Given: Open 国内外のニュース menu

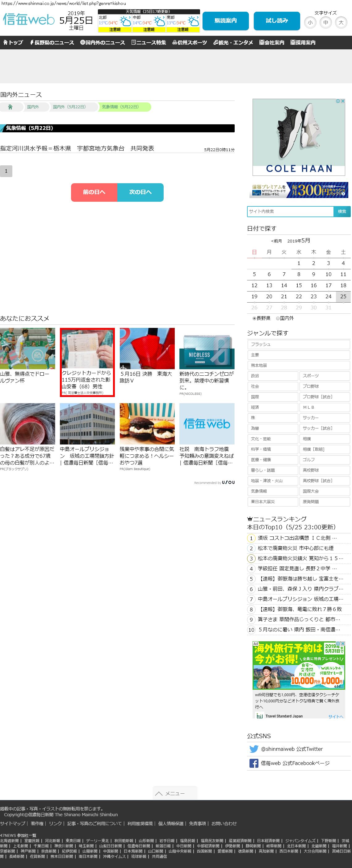Looking at the screenshot, I should (103, 43).
